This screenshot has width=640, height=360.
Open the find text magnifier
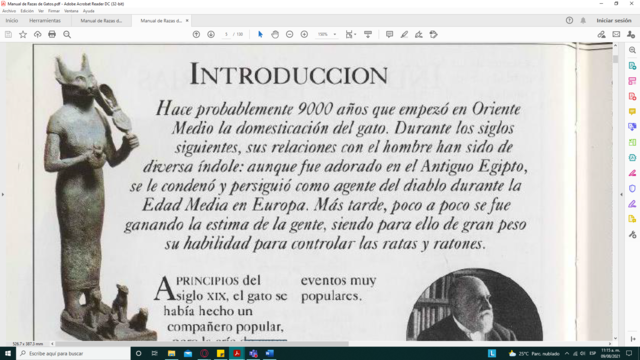click(x=67, y=35)
